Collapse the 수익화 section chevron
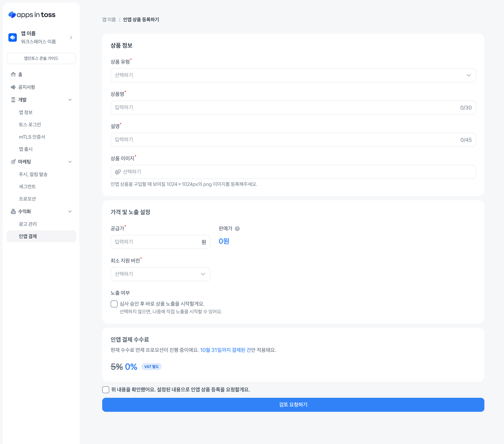This screenshot has height=444, width=504. point(70,211)
